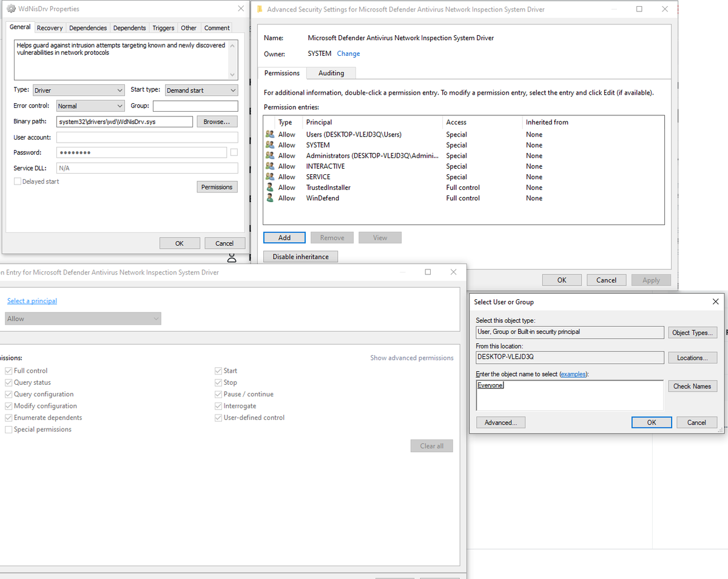The image size is (728, 579).
Task: Open the examples link
Action: coord(573,374)
